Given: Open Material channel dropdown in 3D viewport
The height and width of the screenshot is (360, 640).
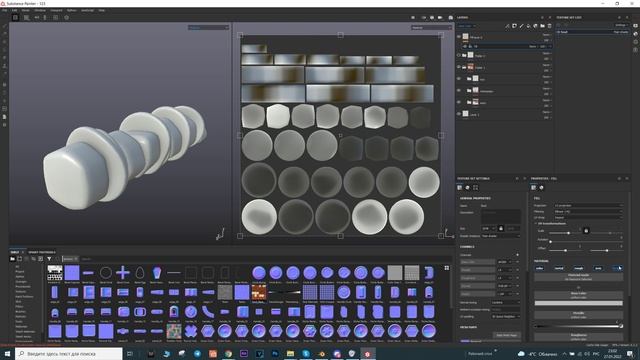Looking at the screenshot, I should [208, 27].
